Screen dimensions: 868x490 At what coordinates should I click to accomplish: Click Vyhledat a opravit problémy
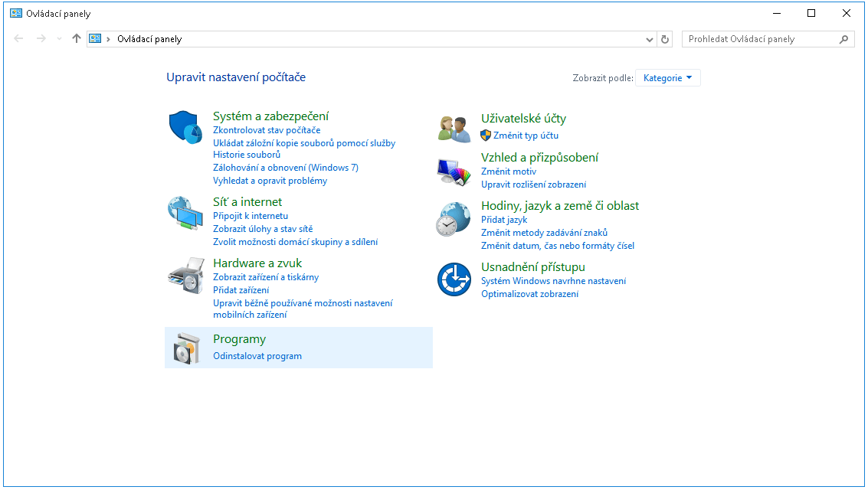(270, 181)
